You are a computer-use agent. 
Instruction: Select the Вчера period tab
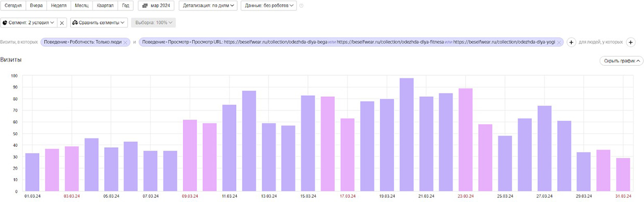pos(36,6)
